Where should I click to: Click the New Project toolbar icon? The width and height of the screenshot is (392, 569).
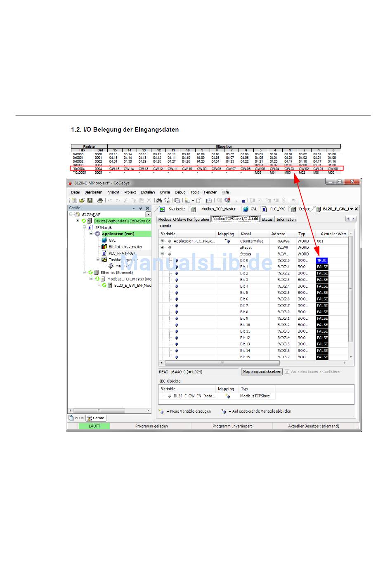click(75, 201)
